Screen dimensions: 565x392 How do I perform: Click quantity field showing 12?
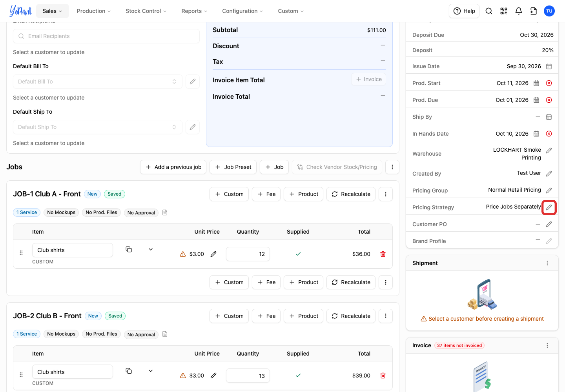coord(248,254)
